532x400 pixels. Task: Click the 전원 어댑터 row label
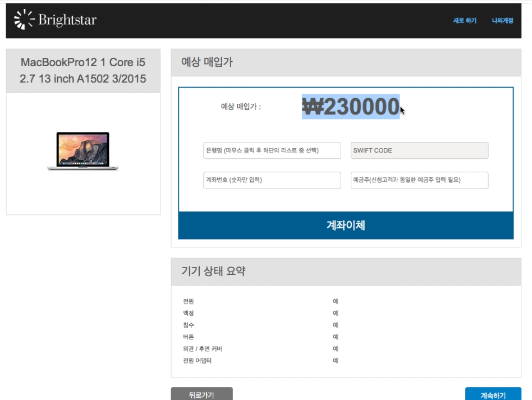pyautogui.click(x=197, y=361)
